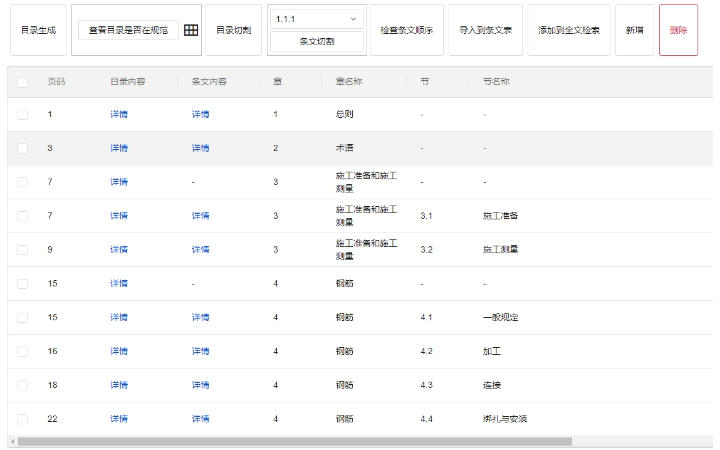Click the 目录生成 button
The height and width of the screenshot is (450, 720).
[39, 30]
